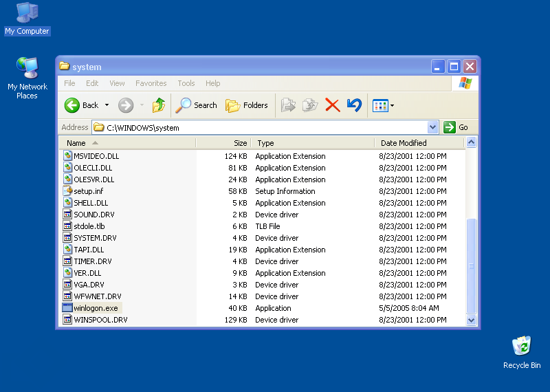Open the File menu
This screenshot has height=392, width=550.
69,83
